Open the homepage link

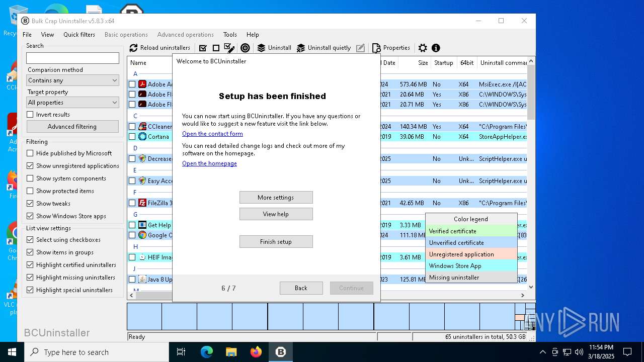pyautogui.click(x=209, y=163)
